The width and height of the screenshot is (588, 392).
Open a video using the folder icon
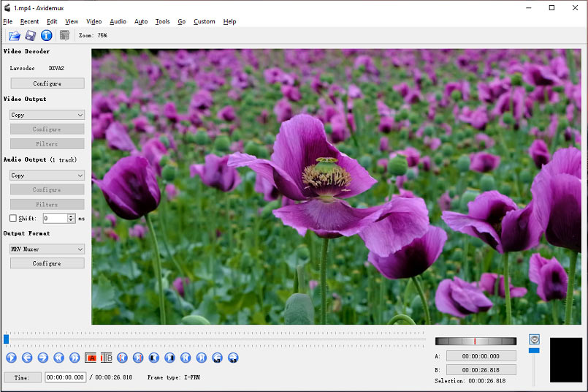click(15, 36)
